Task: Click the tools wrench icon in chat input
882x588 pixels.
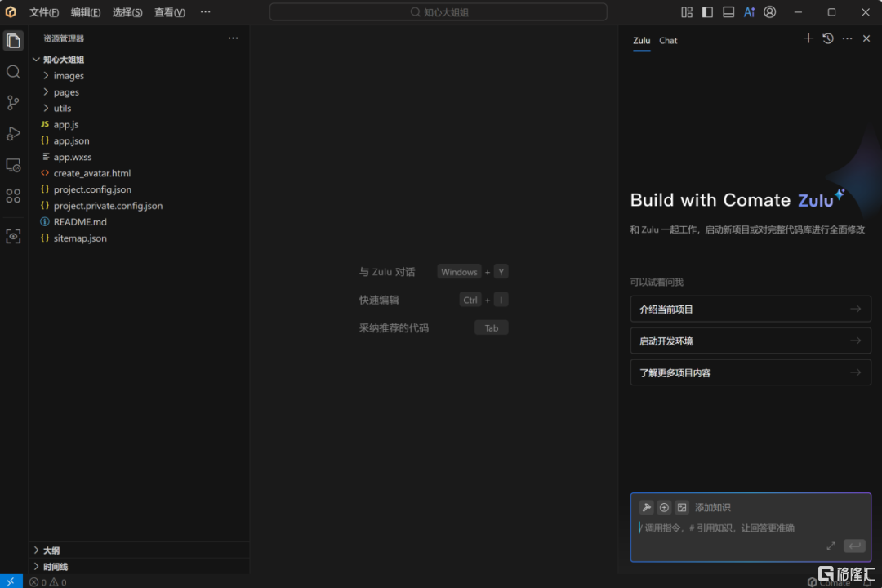Action: [646, 507]
